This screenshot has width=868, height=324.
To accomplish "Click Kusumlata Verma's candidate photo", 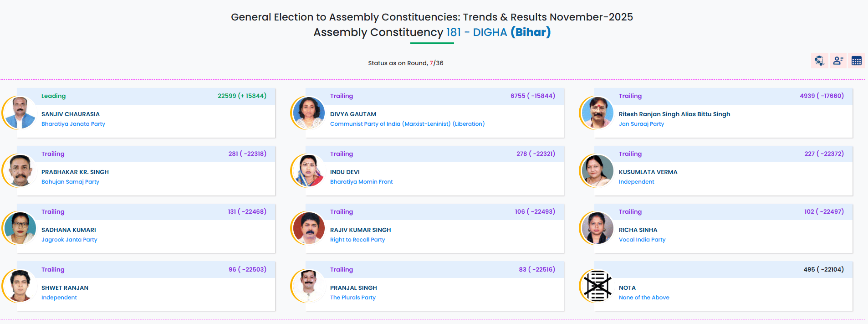I will pos(597,170).
